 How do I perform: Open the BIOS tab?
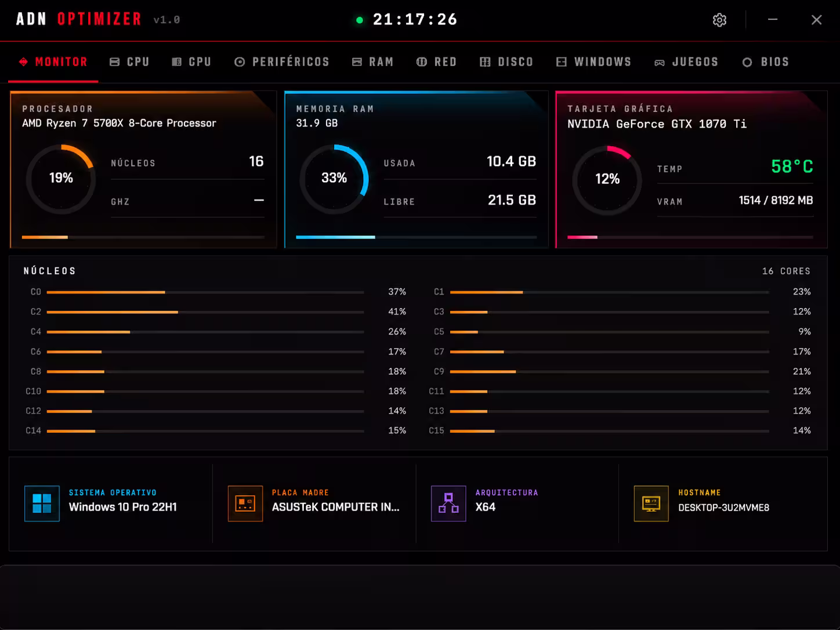click(766, 62)
